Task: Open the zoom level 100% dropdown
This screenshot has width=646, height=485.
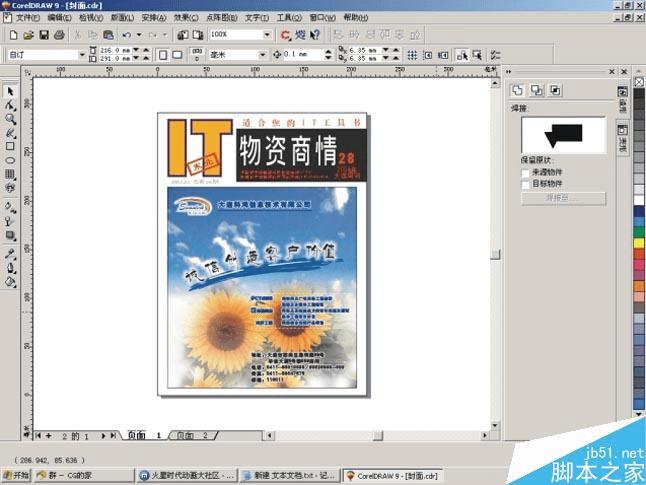Action: (x=267, y=35)
